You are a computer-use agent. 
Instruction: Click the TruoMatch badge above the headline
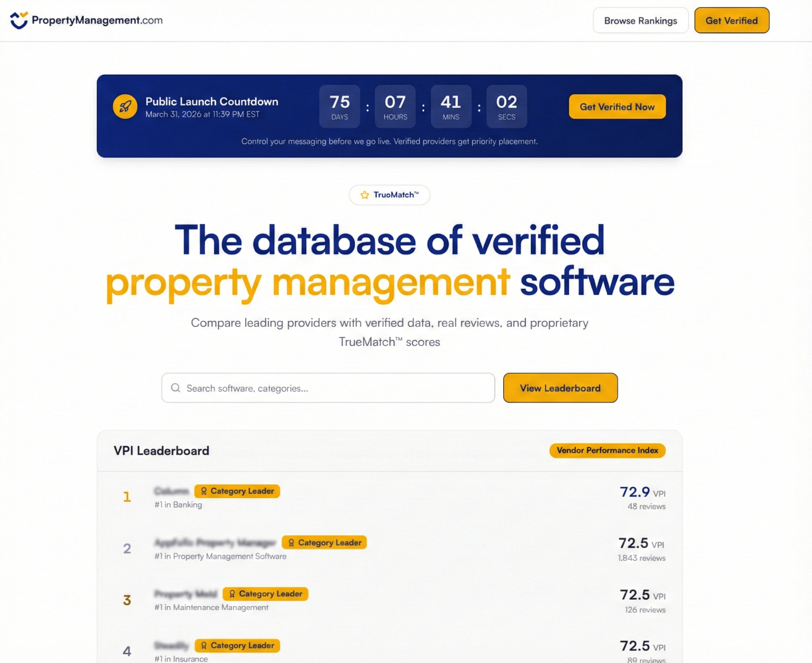pyautogui.click(x=389, y=195)
